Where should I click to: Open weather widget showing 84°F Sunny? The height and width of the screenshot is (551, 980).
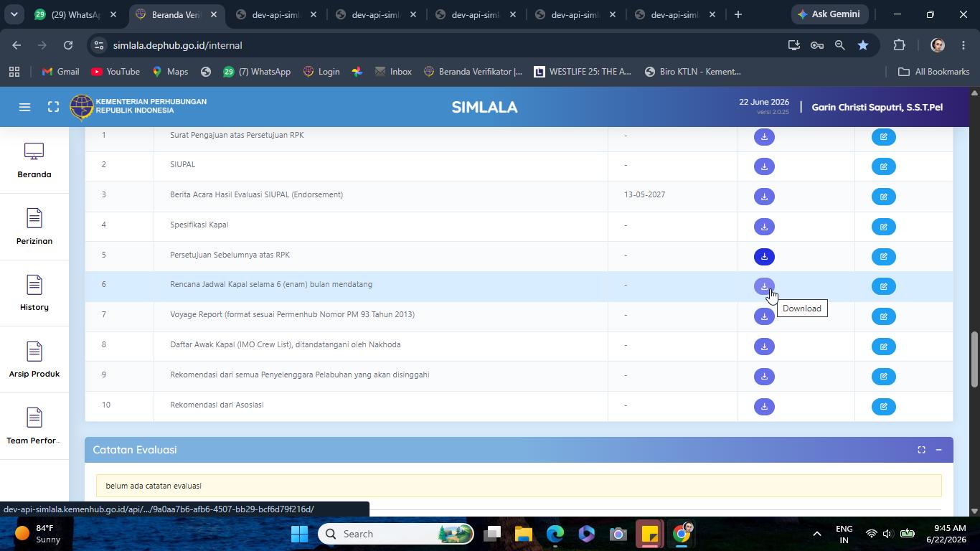point(37,534)
